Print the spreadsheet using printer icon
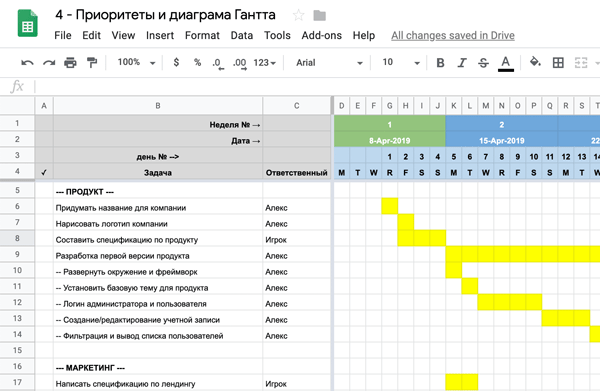This screenshot has height=391, width=600. [x=70, y=62]
